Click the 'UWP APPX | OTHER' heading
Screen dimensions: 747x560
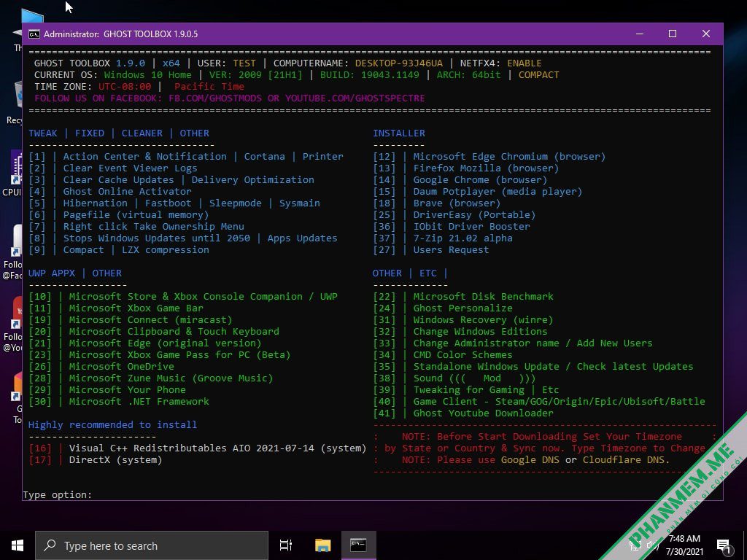75,273
